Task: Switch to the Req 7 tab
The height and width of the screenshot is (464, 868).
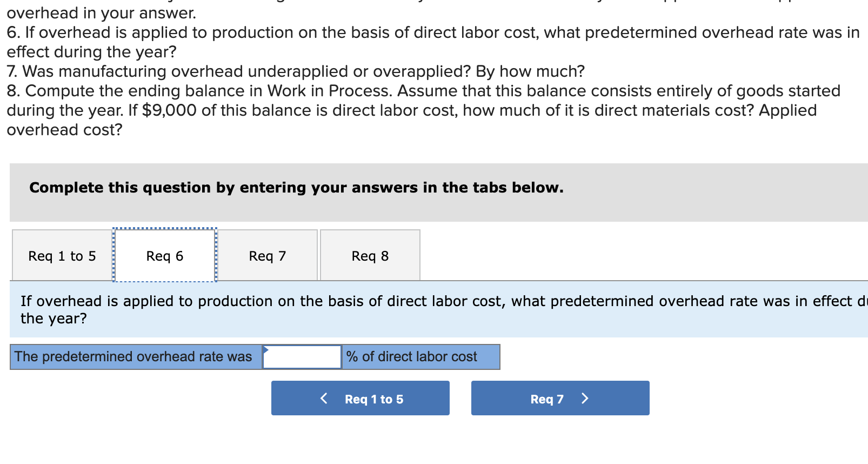Action: tap(268, 255)
